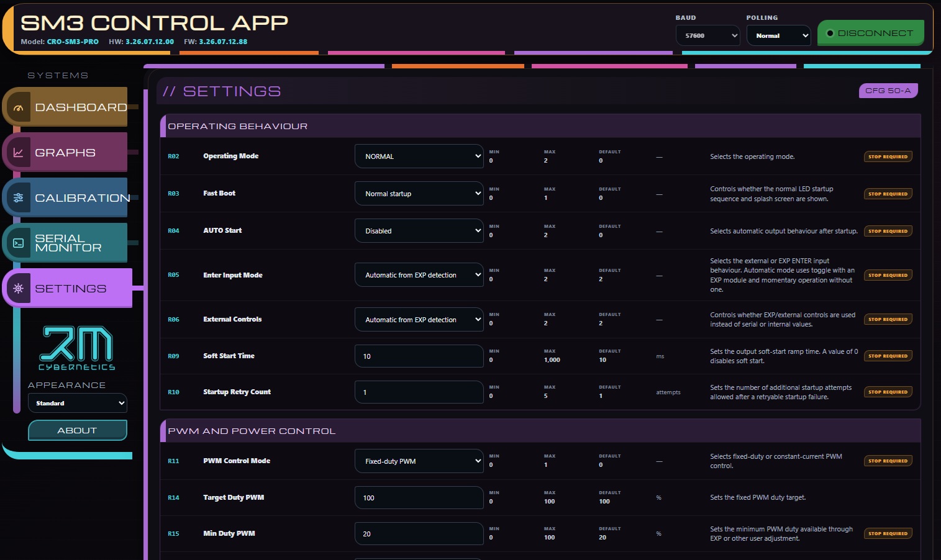941x560 pixels.
Task: Click Stop Required badge for Operating Mode
Action: coord(888,157)
